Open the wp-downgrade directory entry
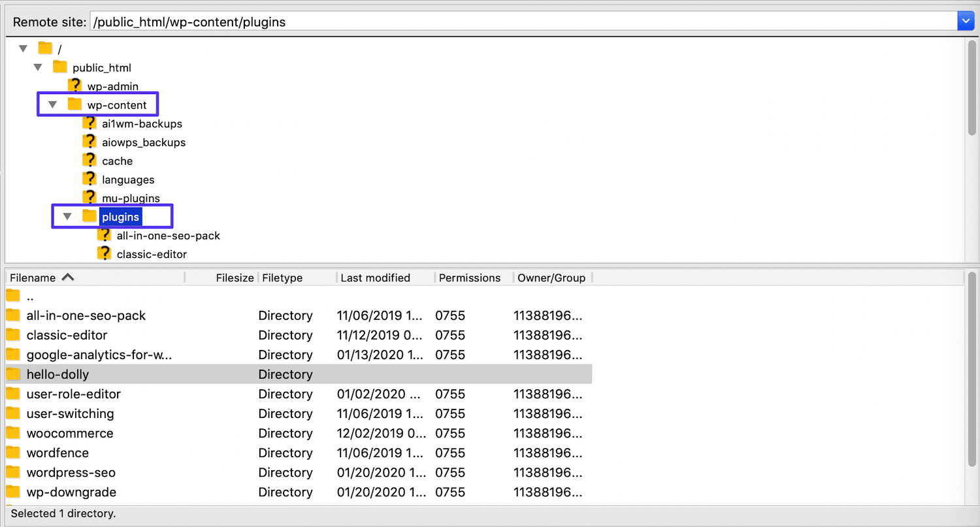This screenshot has height=527, width=980. (x=70, y=492)
